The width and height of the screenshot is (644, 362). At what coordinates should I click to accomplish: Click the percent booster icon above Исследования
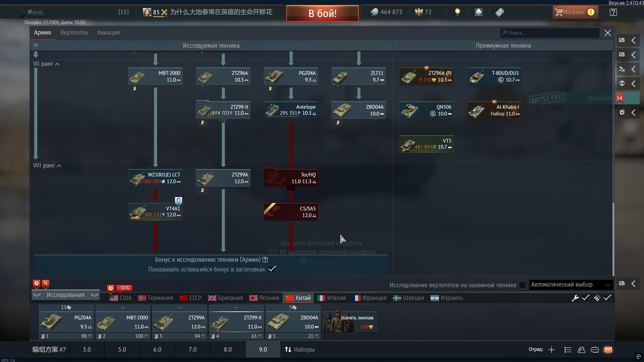click(x=46, y=284)
